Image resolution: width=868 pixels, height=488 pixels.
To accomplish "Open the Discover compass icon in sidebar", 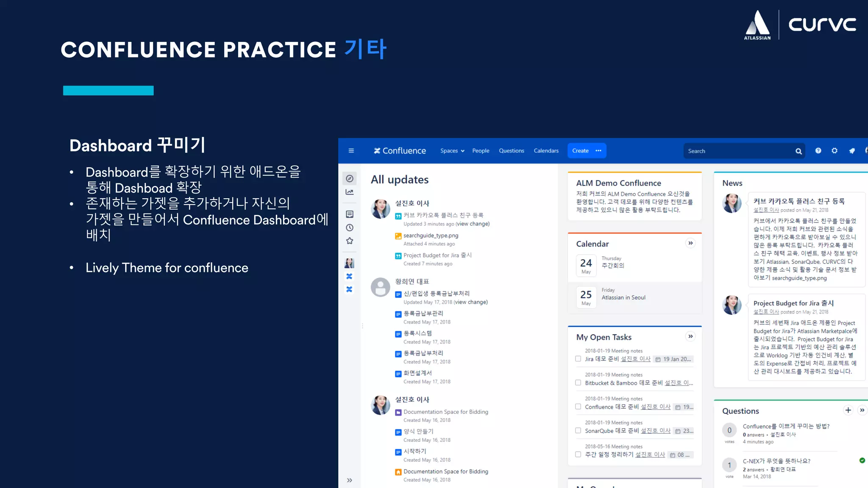I will tap(350, 179).
